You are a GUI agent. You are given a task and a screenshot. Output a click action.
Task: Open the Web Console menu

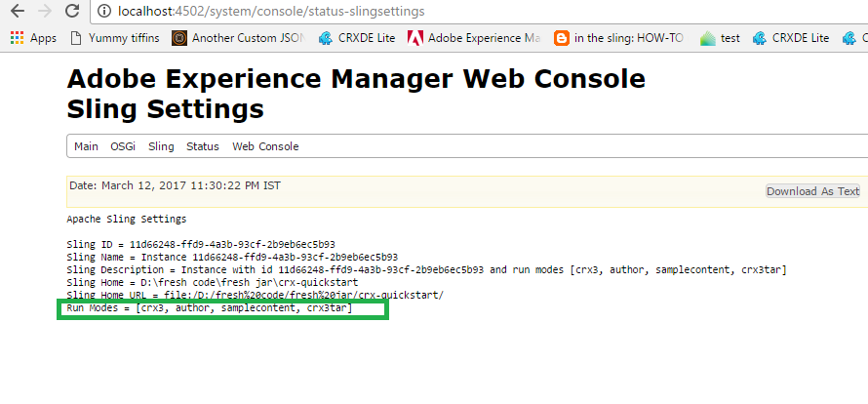pos(265,146)
